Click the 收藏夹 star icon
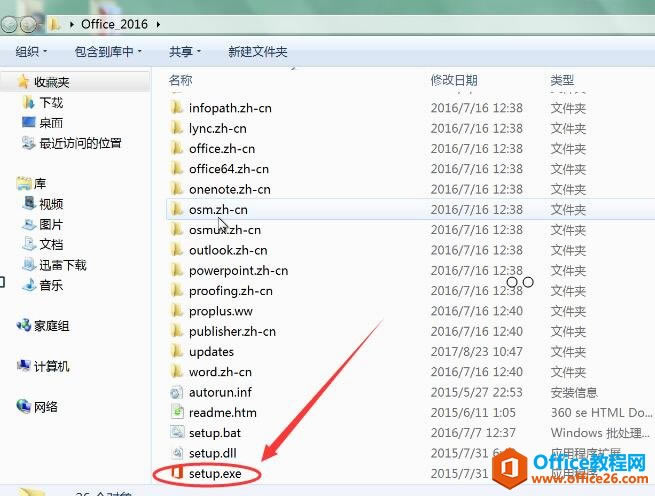This screenshot has width=655, height=496. [x=23, y=81]
